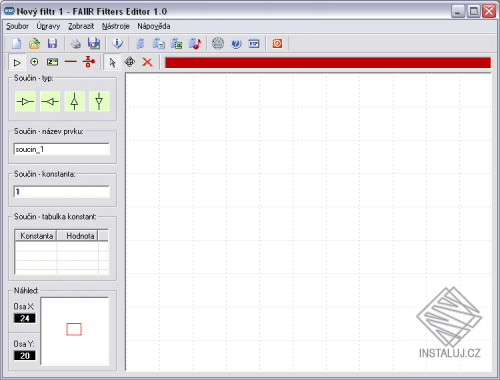The height and width of the screenshot is (380, 500).
Task: Click the first empty row under Konstanta
Action: pyautogui.click(x=36, y=246)
